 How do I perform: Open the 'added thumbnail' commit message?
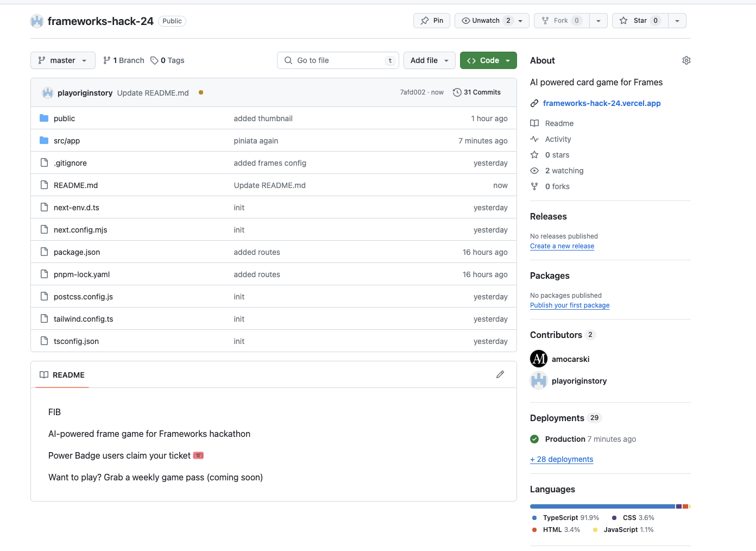tap(263, 118)
